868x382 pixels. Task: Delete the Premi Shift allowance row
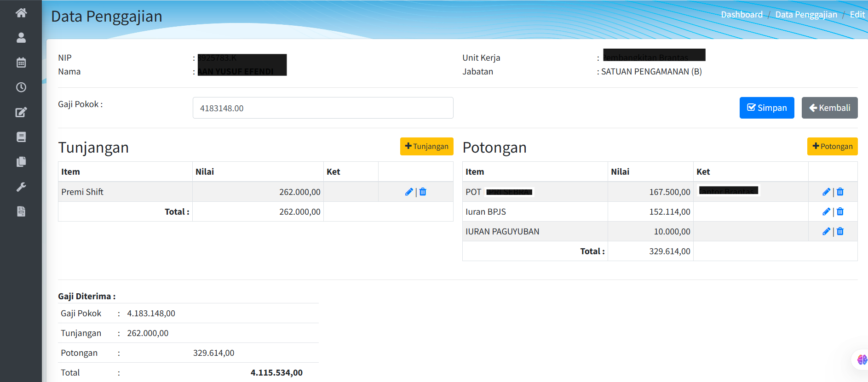pyautogui.click(x=423, y=192)
